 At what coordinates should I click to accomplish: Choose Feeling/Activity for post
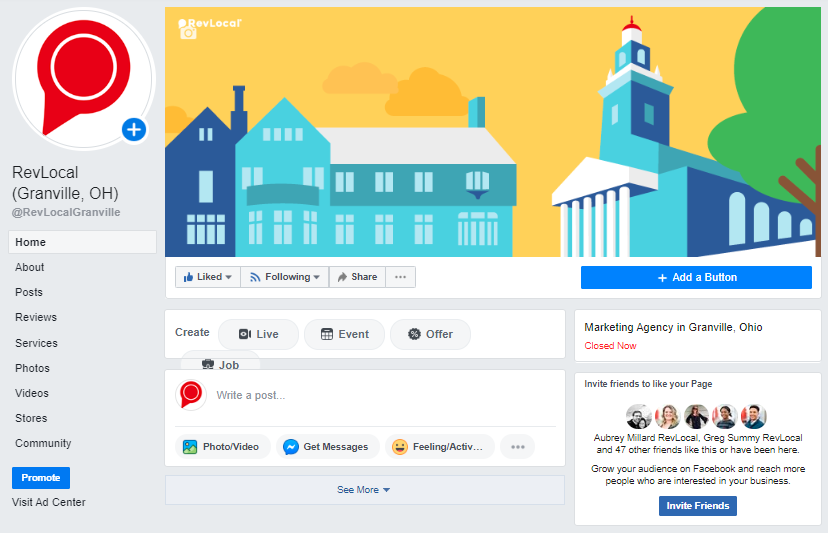tap(439, 447)
